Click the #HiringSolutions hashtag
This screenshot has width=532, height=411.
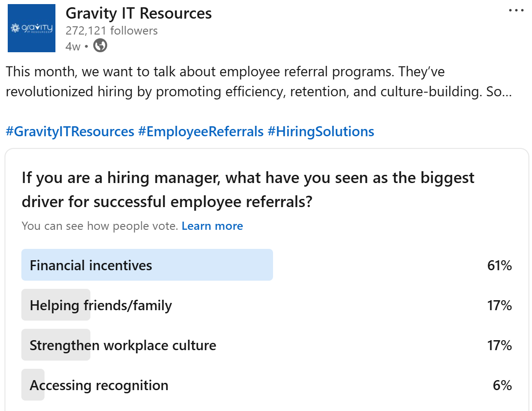point(321,132)
